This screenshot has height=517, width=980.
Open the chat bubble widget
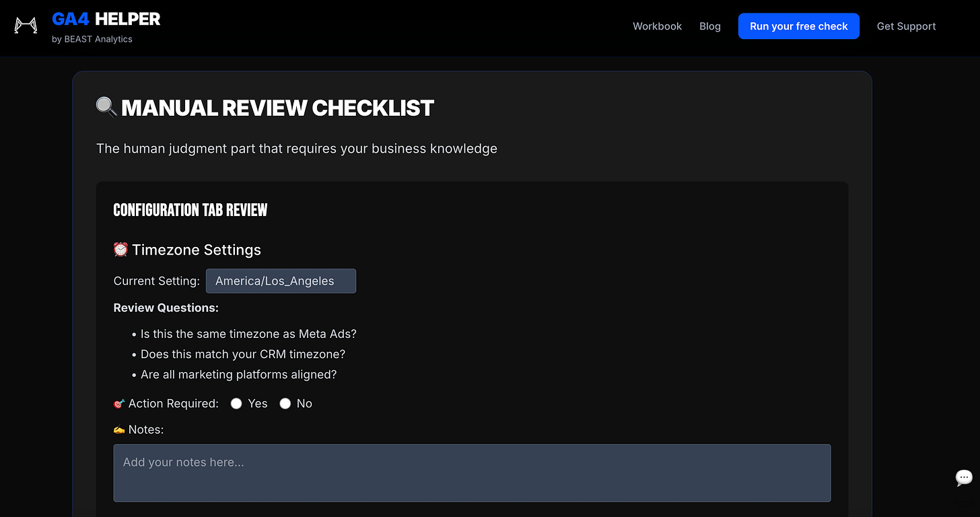pos(964,478)
